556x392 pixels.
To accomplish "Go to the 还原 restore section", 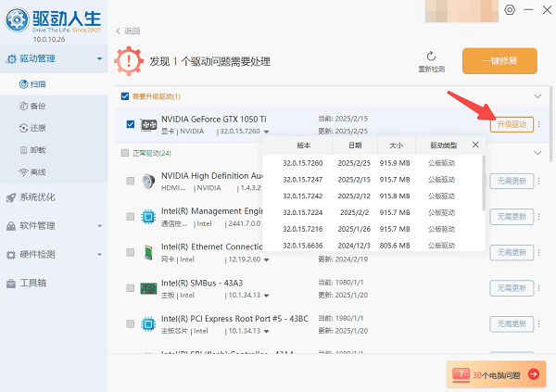I will coord(37,128).
